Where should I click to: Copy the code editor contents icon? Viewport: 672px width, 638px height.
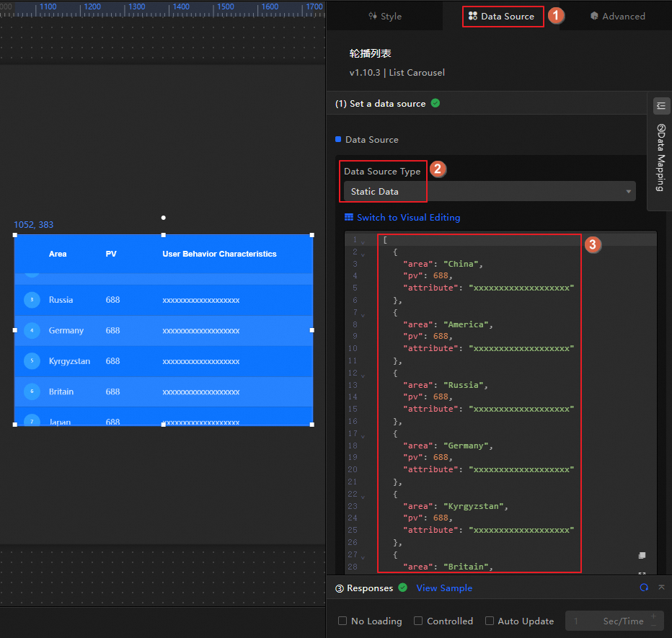[x=642, y=556]
